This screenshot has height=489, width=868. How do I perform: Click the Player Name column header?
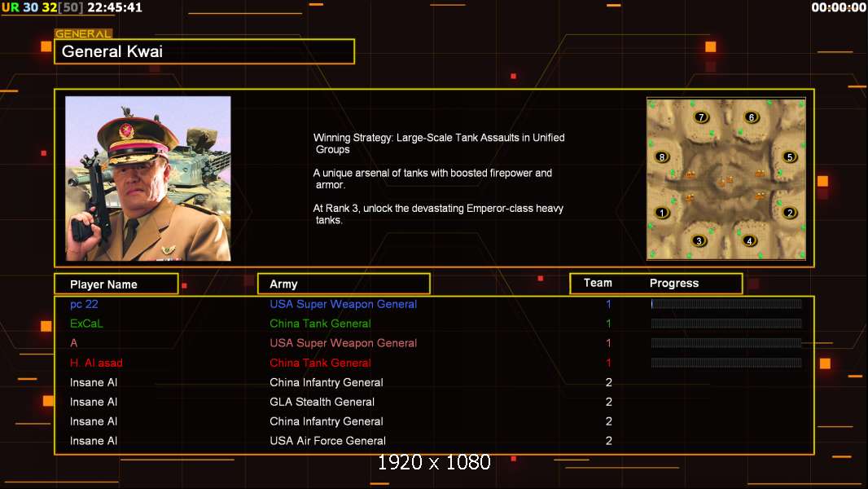116,284
